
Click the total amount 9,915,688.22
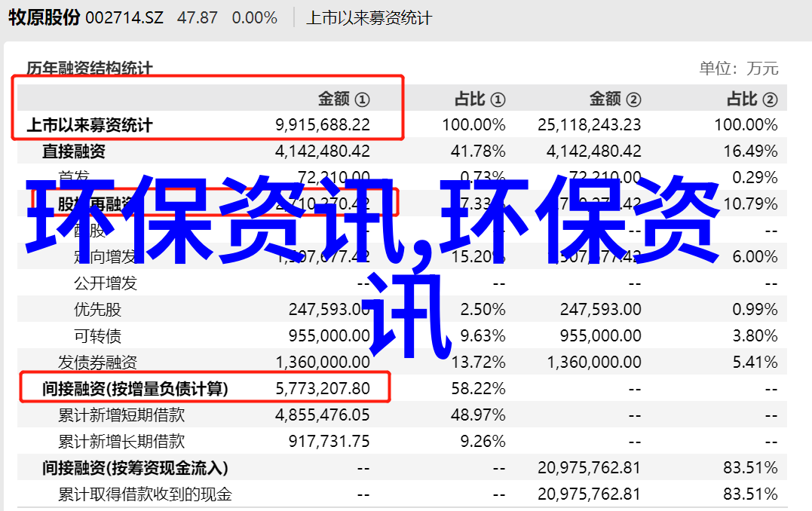tap(323, 125)
